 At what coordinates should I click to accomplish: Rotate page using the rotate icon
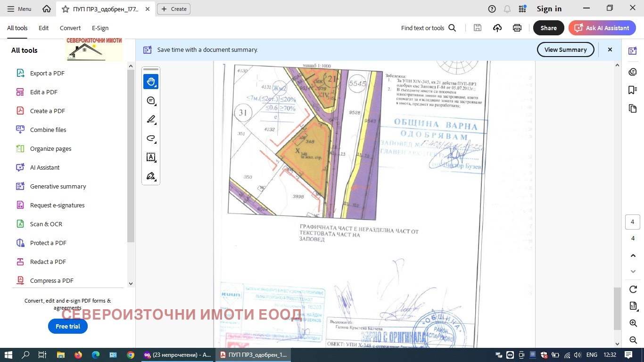[633, 289]
